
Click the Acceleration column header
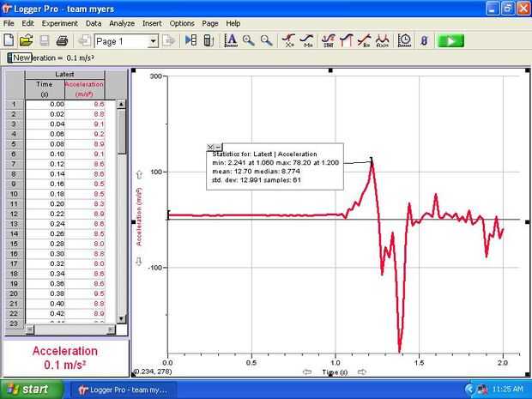[84, 89]
